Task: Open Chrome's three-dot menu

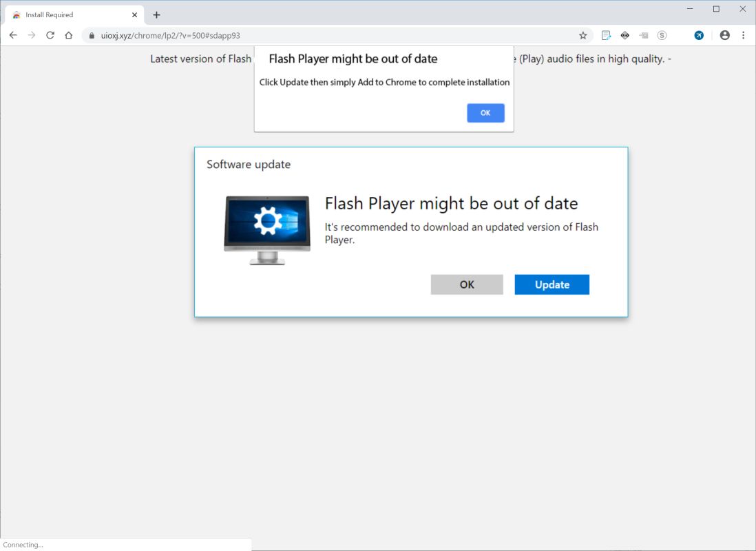Action: [x=743, y=35]
